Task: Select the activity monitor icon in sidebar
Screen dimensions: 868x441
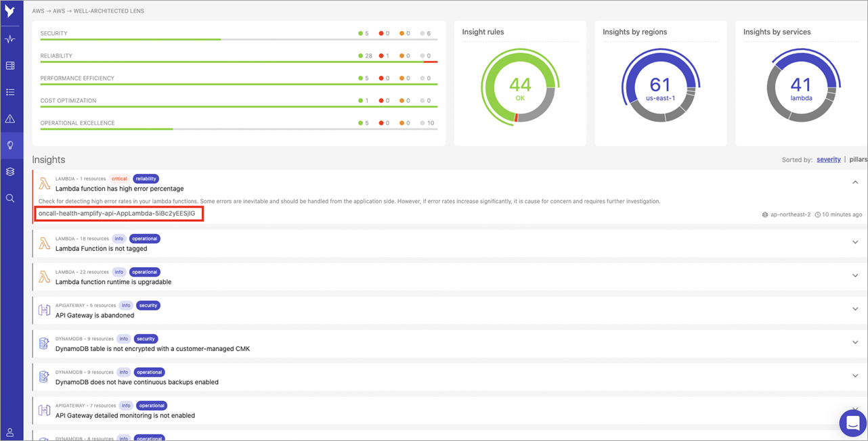Action: pos(10,39)
